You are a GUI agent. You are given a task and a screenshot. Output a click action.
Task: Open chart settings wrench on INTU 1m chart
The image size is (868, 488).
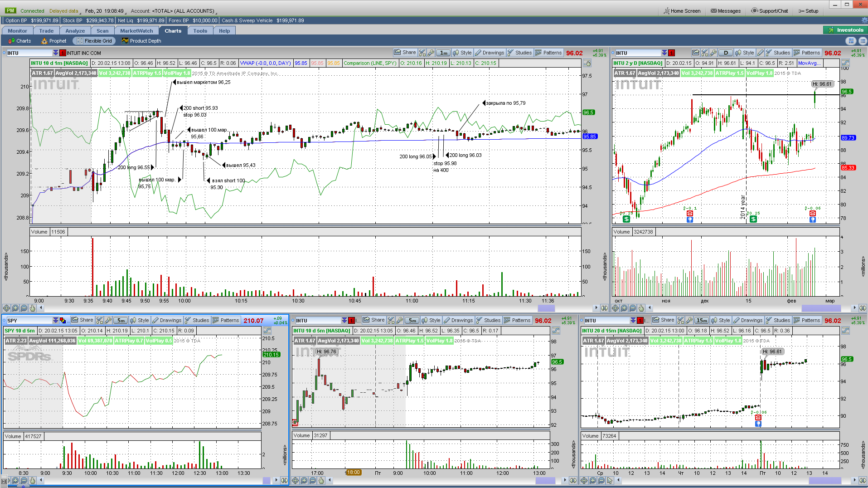(431, 53)
